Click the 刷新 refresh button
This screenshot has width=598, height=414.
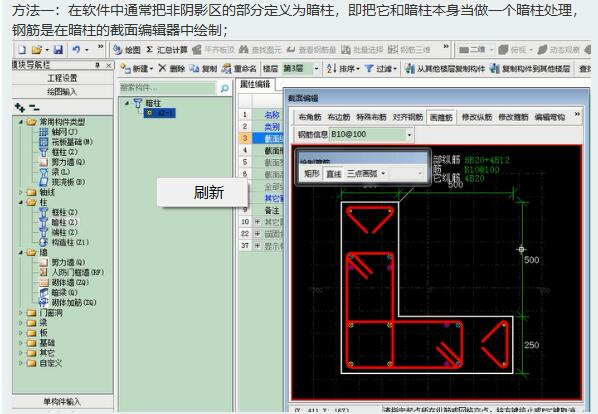[203, 193]
